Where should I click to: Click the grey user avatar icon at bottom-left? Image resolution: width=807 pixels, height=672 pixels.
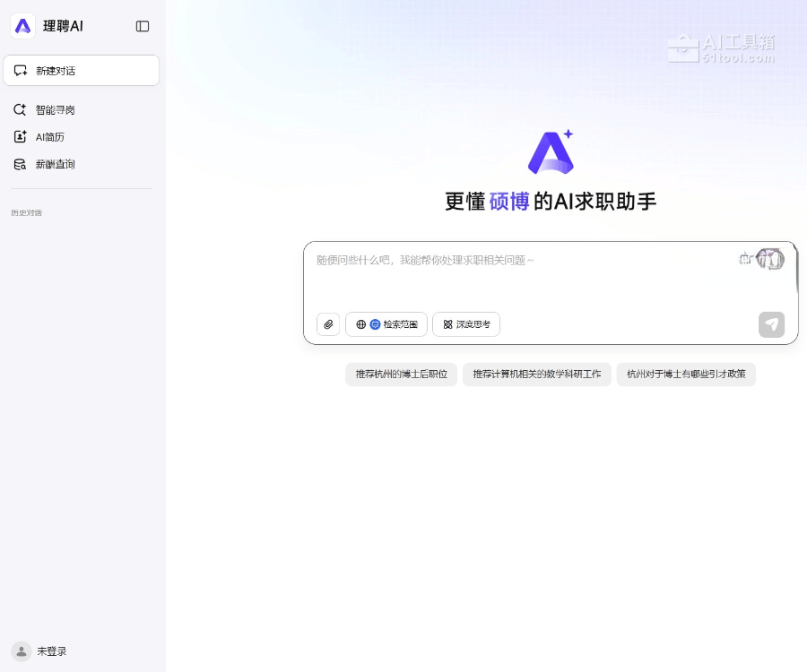point(21,651)
